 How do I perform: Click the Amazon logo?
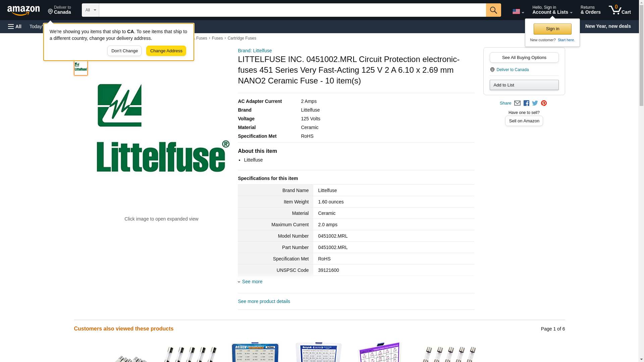[23, 10]
